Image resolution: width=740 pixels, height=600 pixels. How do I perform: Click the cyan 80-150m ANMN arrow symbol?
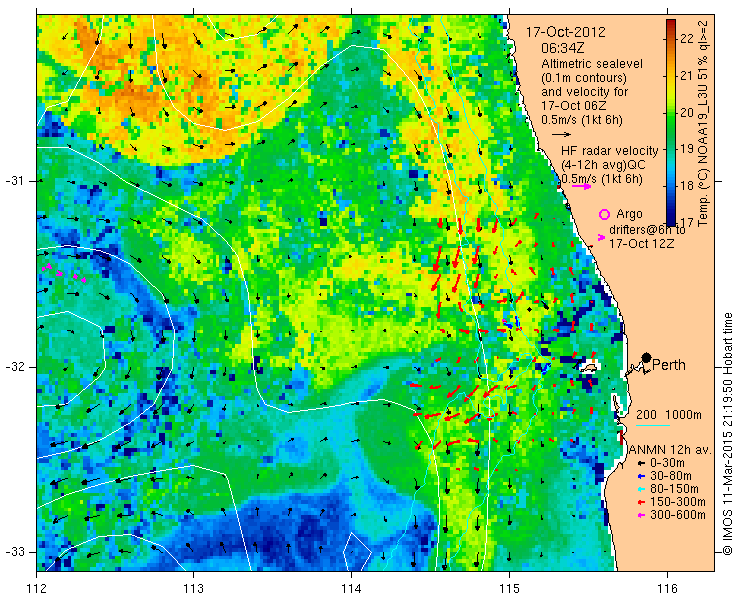(640, 489)
